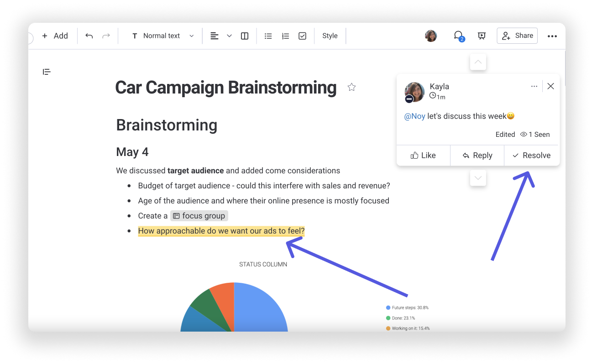The height and width of the screenshot is (364, 592).
Task: Start presentation mode
Action: [x=482, y=36]
